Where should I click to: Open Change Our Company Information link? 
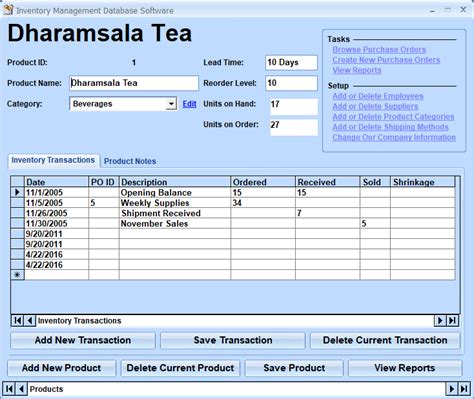coord(394,137)
